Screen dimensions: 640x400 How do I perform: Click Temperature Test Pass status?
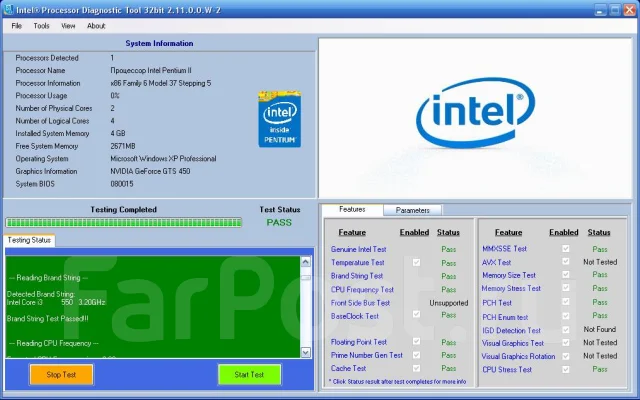pyautogui.click(x=449, y=263)
